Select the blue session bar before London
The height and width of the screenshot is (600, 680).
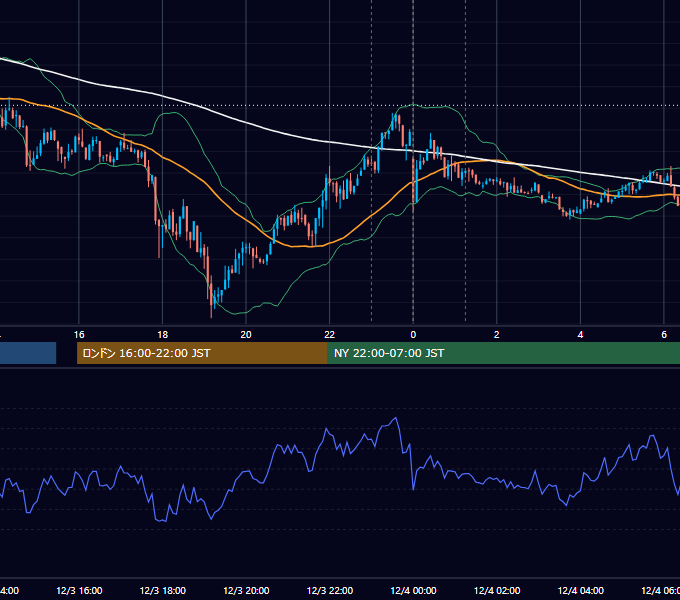[x=28, y=353]
